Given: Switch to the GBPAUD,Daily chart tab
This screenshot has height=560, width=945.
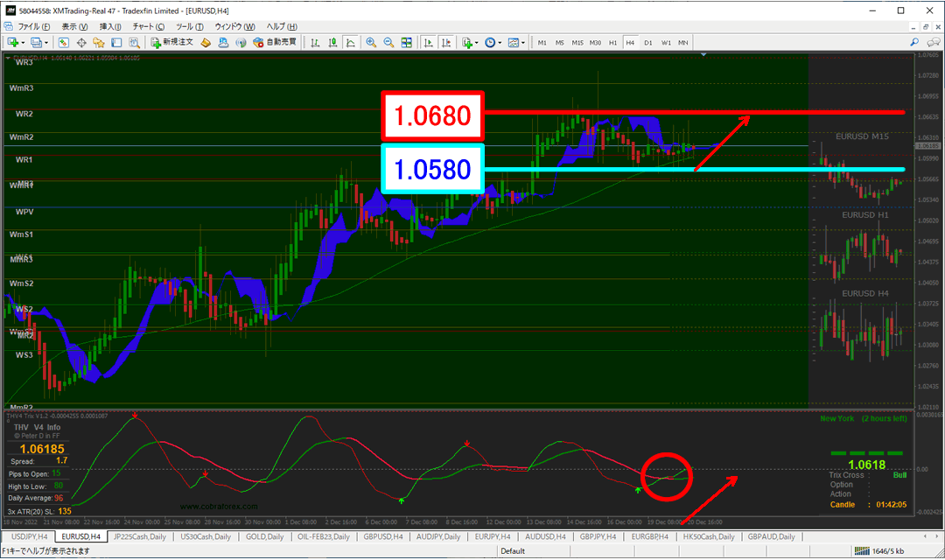Looking at the screenshot, I should (x=772, y=536).
